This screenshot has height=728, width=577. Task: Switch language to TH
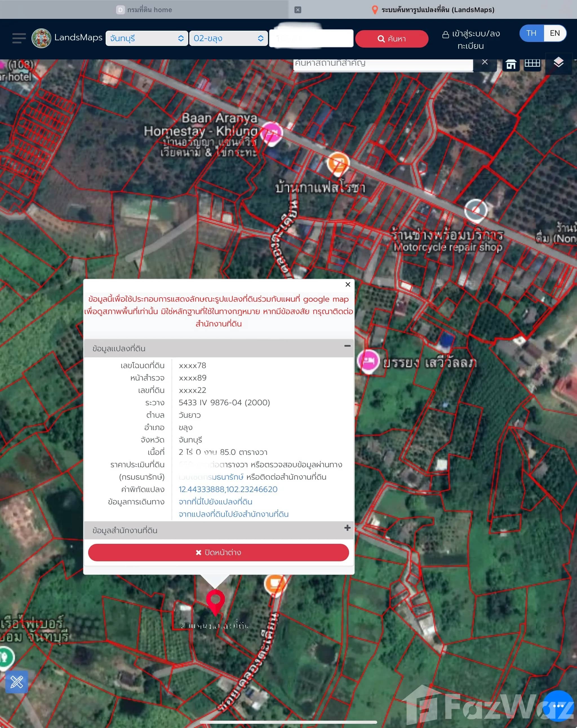click(x=531, y=33)
